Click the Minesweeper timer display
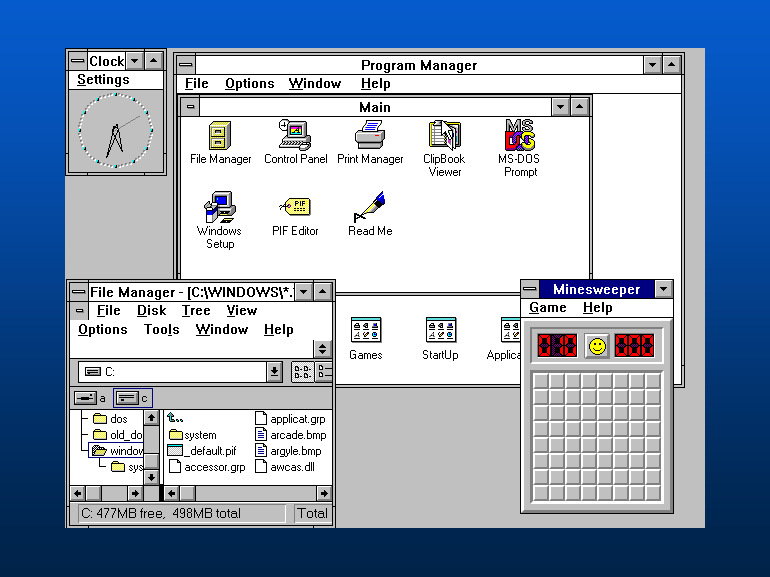The image size is (770, 577). tap(634, 346)
